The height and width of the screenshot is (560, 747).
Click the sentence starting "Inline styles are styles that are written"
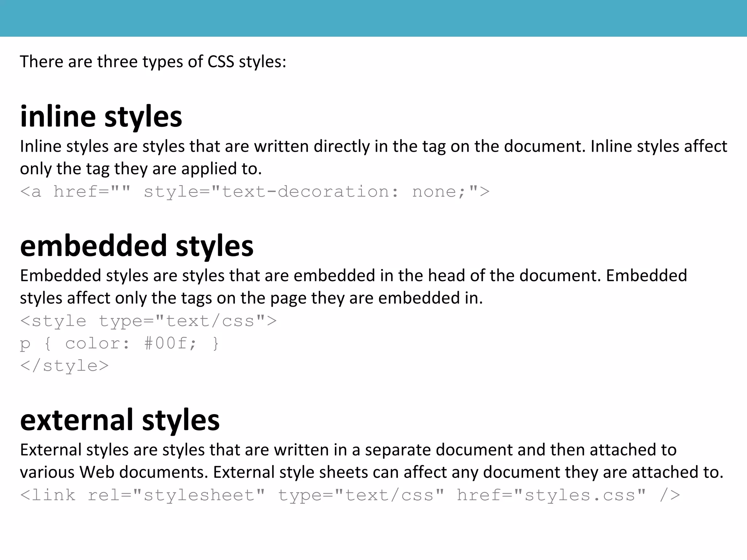[373, 146]
